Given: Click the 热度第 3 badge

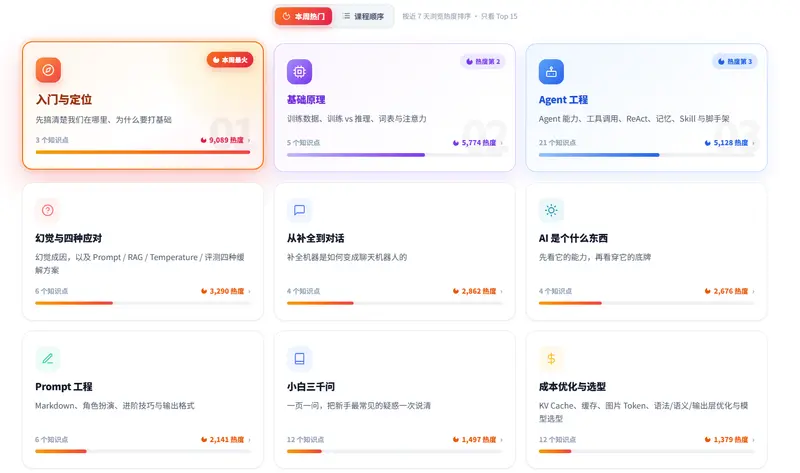Looking at the screenshot, I should coord(735,61).
